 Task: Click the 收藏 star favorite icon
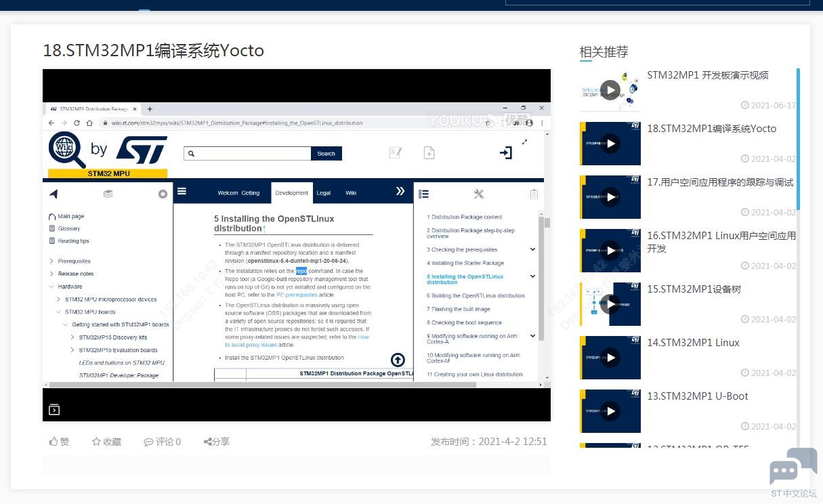(96, 442)
